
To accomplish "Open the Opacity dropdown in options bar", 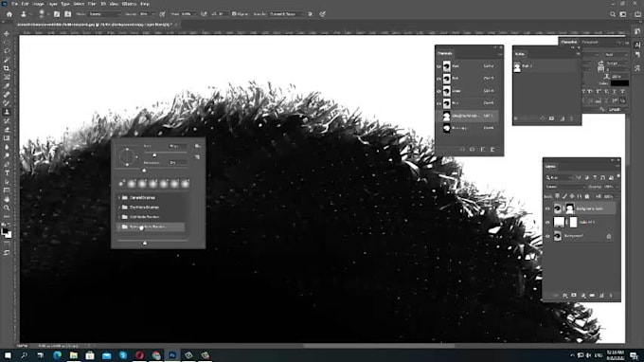I will click(147, 14).
